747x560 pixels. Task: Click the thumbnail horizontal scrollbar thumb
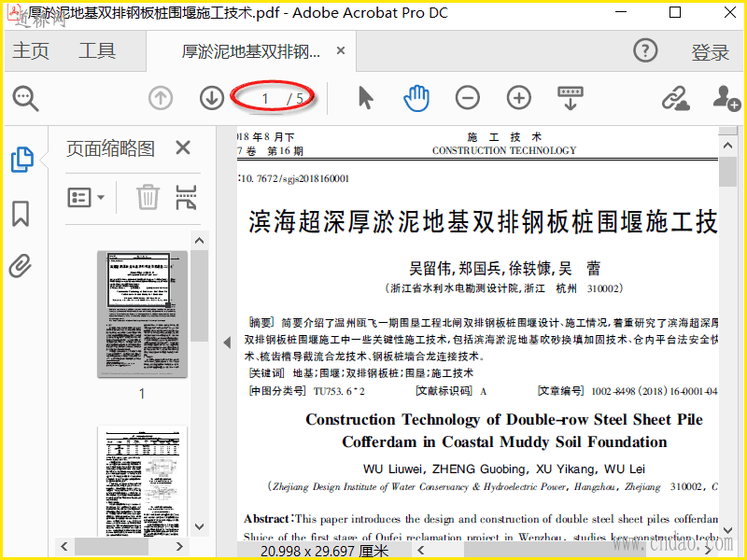tap(111, 546)
